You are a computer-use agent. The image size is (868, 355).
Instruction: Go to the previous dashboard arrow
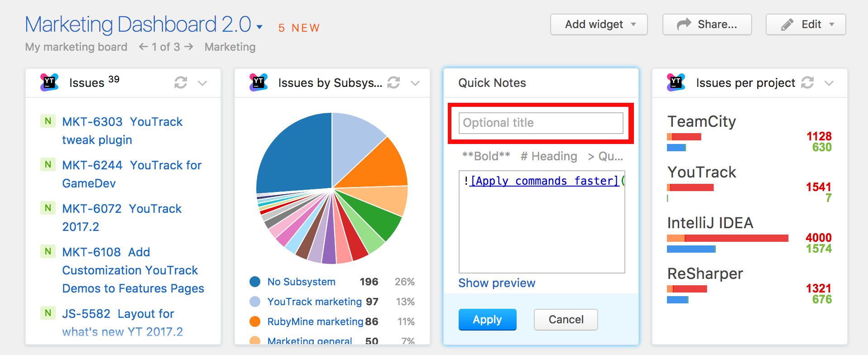pos(144,47)
